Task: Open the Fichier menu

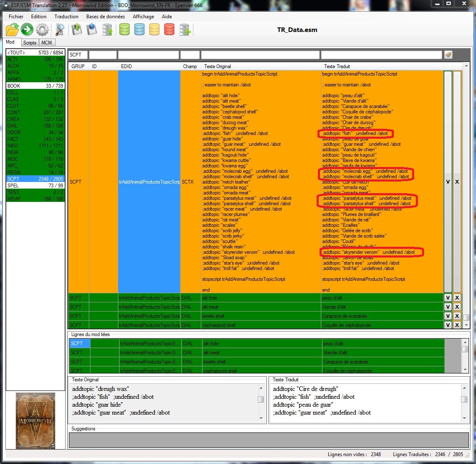Action: pyautogui.click(x=16, y=17)
